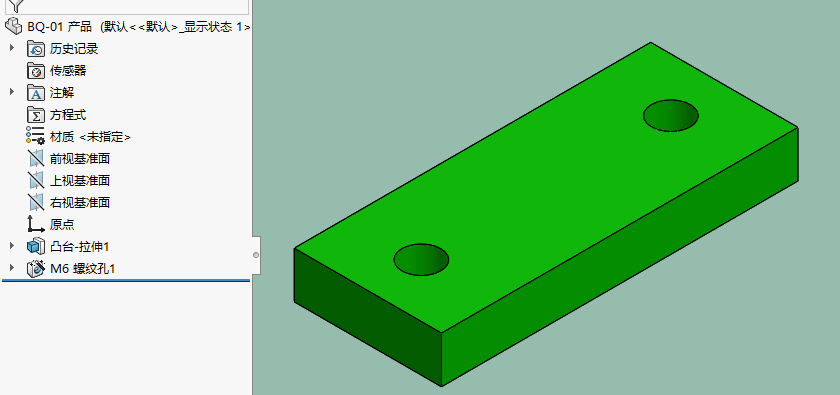Click the 右视基准面 plane icon

coord(36,203)
